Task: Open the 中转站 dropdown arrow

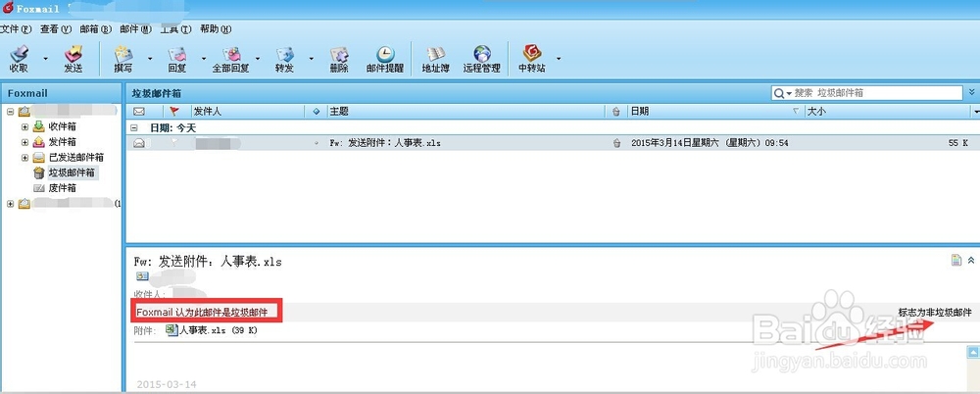Action: pos(559,59)
